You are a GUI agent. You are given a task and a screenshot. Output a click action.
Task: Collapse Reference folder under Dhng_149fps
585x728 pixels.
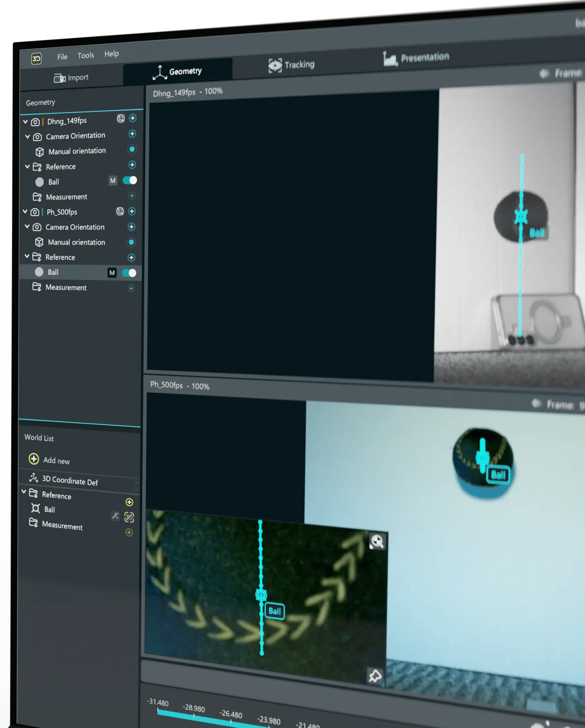(28, 166)
